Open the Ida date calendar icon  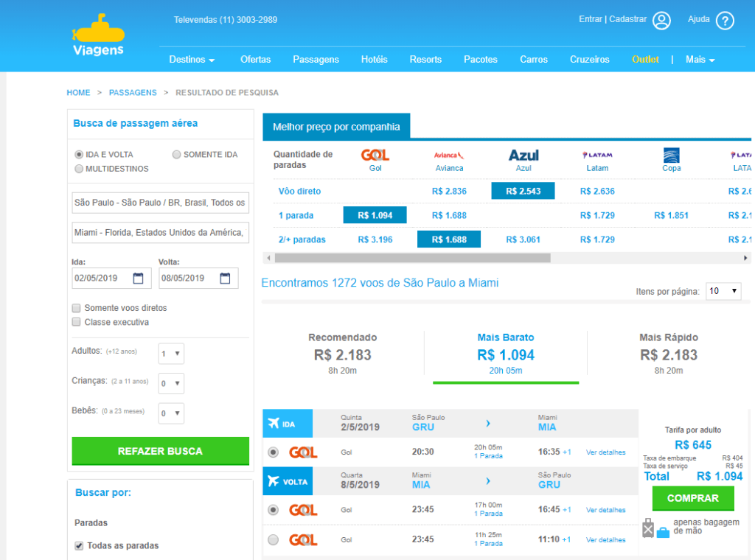tap(138, 278)
